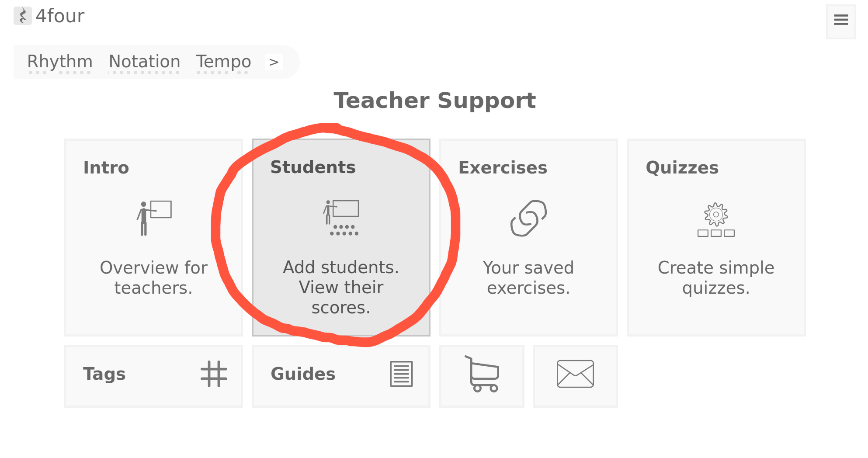The height and width of the screenshot is (458, 868).
Task: Open the hamburger menu
Action: coord(840,20)
